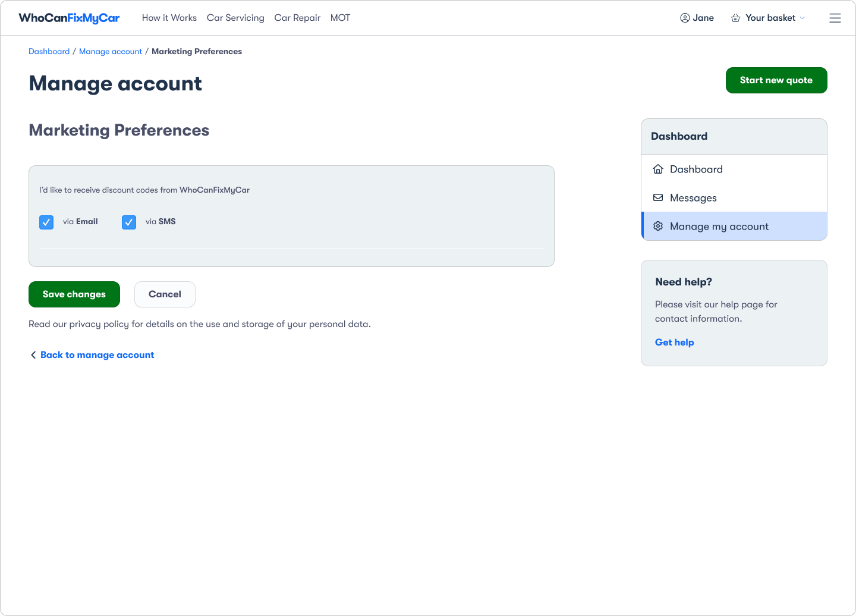This screenshot has width=856, height=616.
Task: Click the WhoCanFixMyCar logo
Action: (69, 18)
